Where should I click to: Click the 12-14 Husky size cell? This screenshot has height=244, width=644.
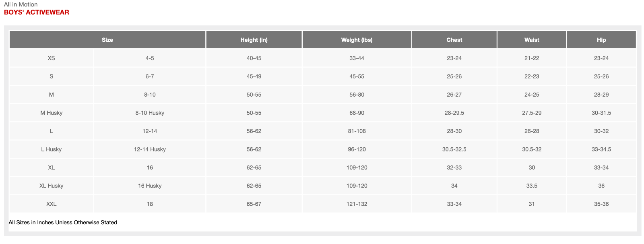pyautogui.click(x=150, y=149)
